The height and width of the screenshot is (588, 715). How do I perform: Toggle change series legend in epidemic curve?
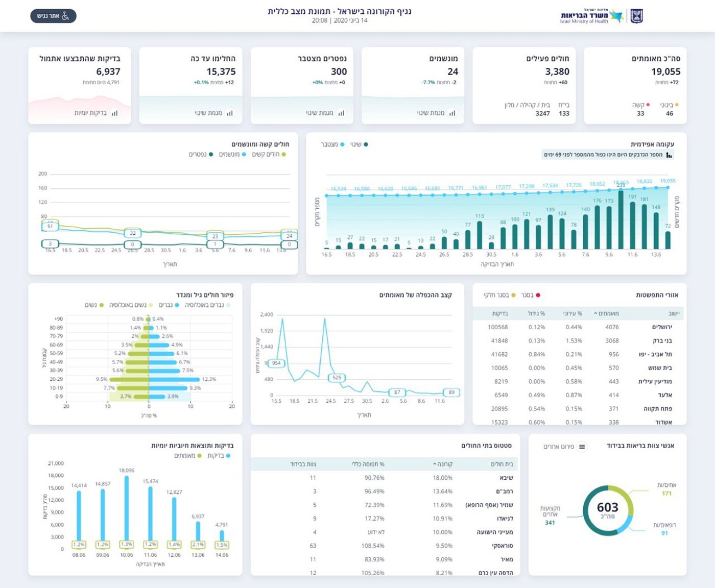coord(359,144)
